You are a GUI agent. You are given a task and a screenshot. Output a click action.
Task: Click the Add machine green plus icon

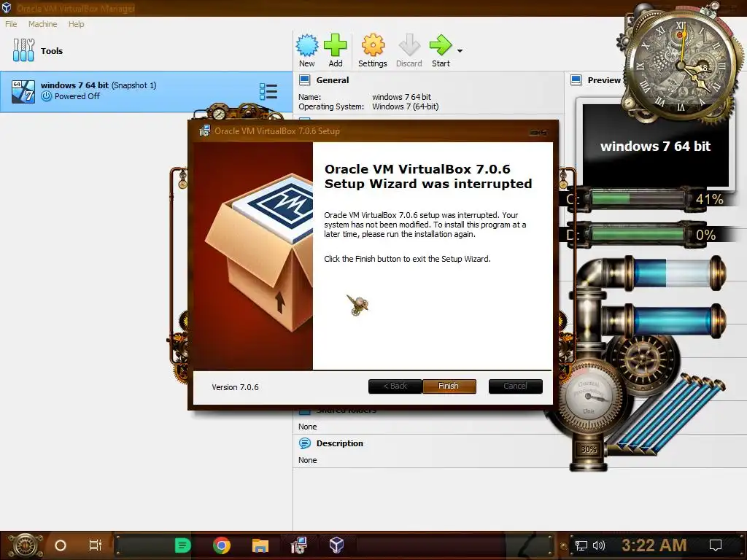pyautogui.click(x=336, y=45)
